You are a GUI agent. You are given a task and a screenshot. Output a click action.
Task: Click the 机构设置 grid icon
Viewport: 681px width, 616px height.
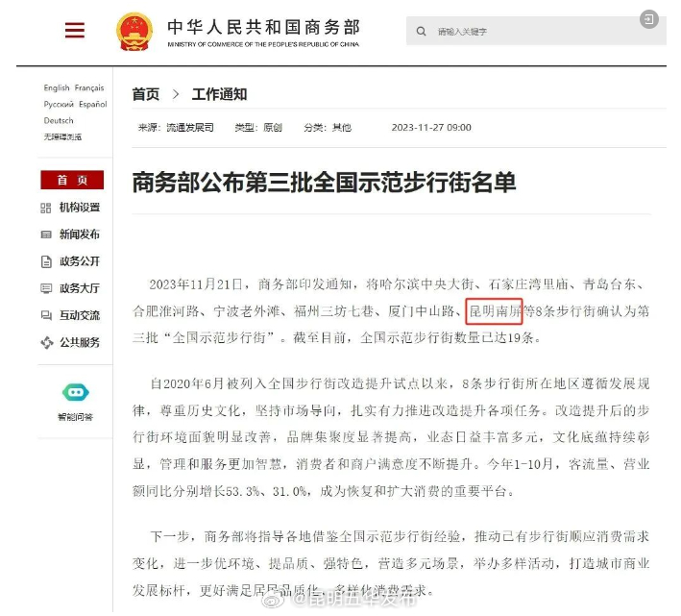[x=45, y=209]
